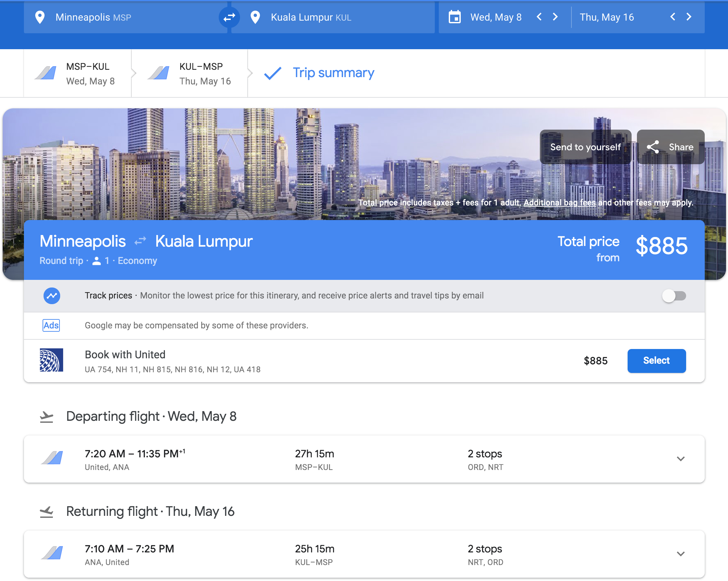This screenshot has height=581, width=728.
Task: Edit the Kuala Lumpur KUL destination field
Action: tap(333, 17)
